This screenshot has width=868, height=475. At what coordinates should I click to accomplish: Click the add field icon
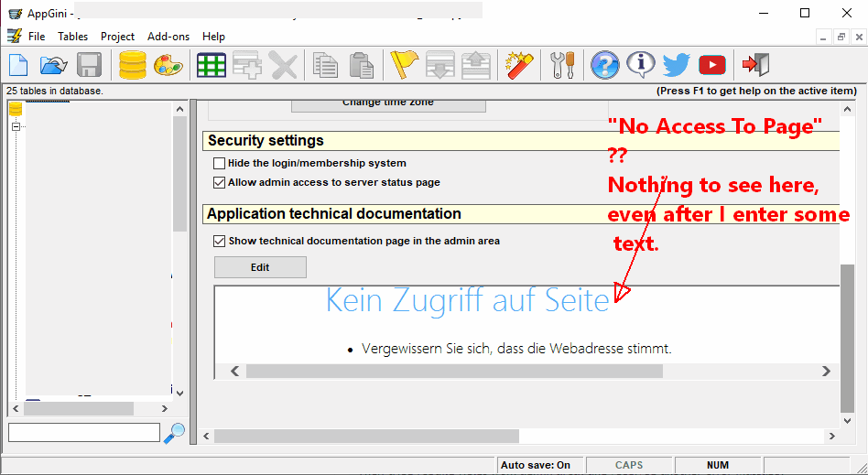(247, 65)
